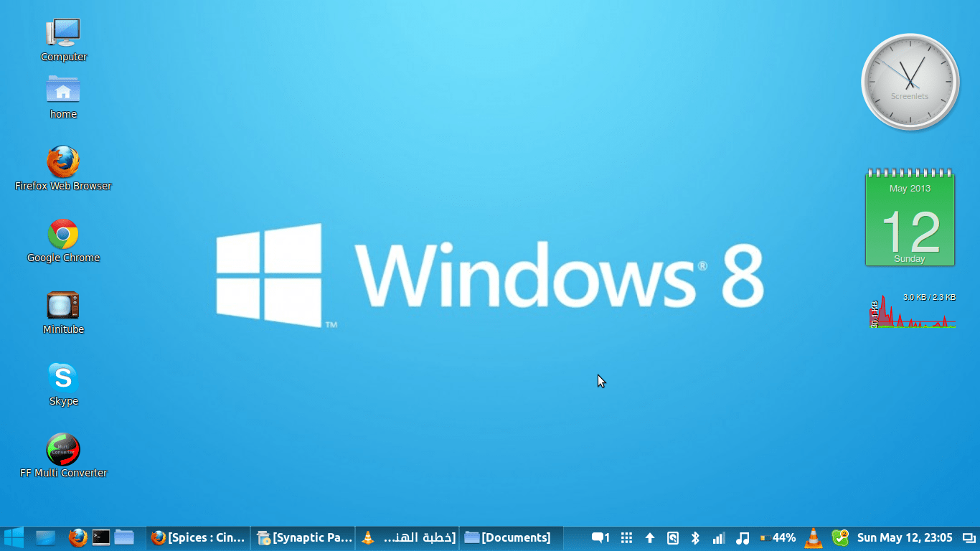Start Skype from the desktop

point(63,377)
